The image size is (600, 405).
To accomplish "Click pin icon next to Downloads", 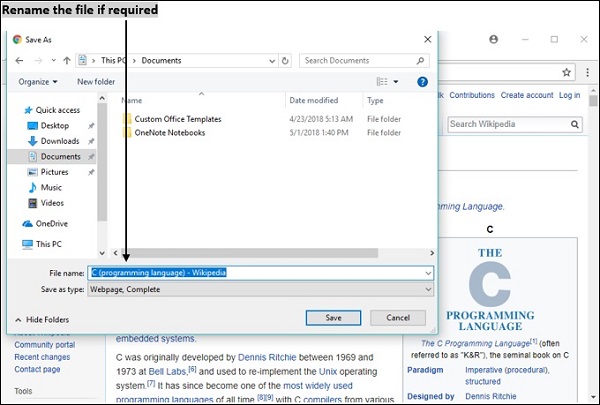I will [91, 141].
